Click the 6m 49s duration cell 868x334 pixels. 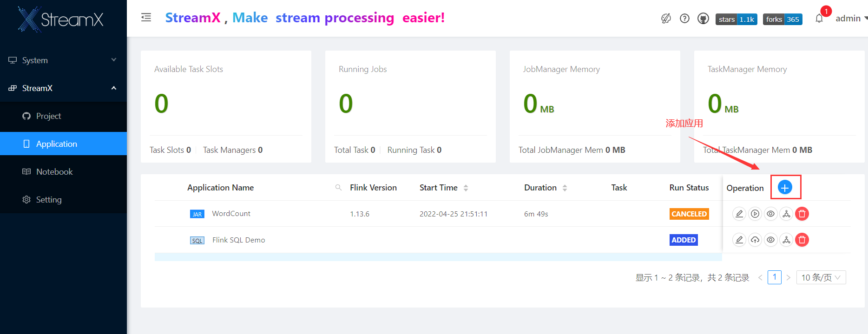[x=536, y=214]
